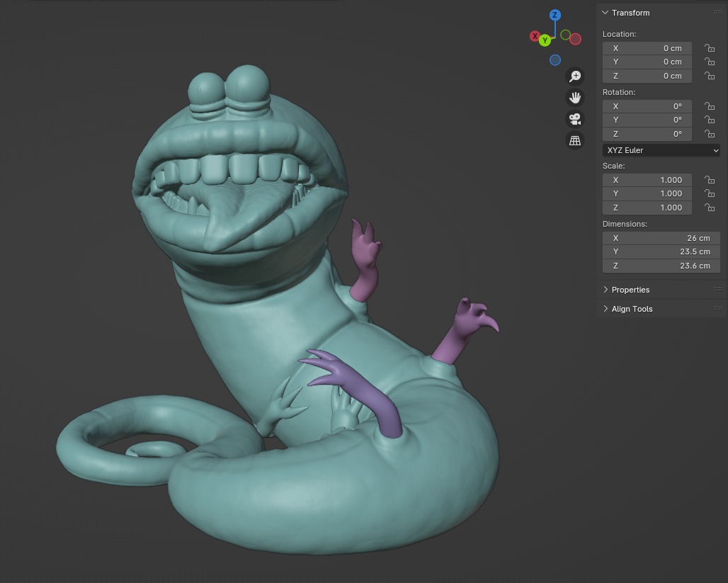
Task: Click the negative Z axis gizmo circle
Action: [x=554, y=60]
